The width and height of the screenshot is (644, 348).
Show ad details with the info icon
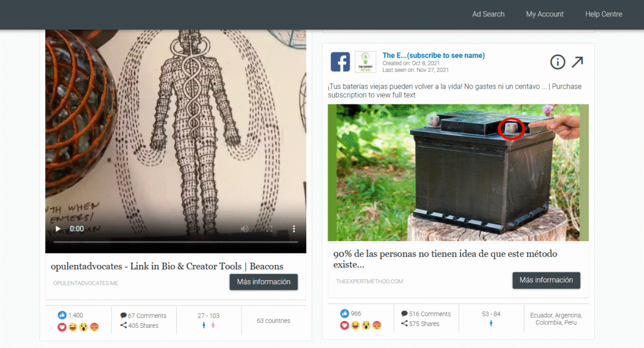[557, 62]
